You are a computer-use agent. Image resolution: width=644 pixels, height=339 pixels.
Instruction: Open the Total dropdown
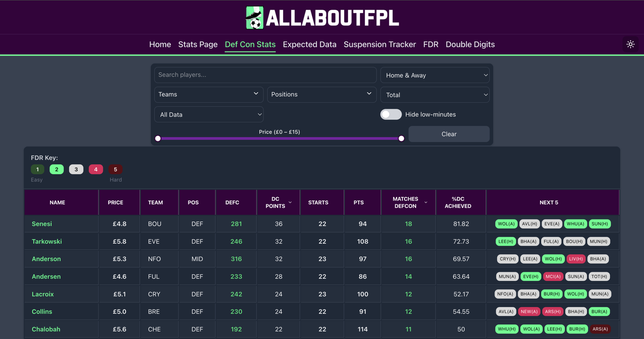click(x=435, y=95)
